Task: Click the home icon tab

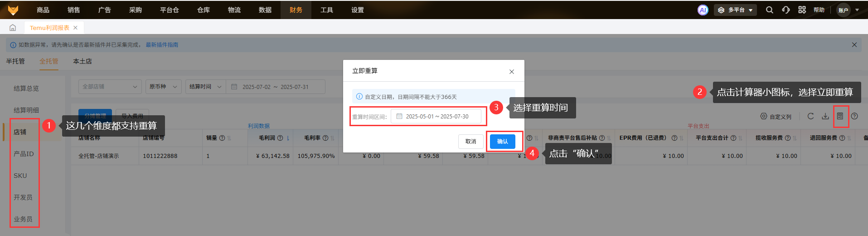Action: pyautogui.click(x=13, y=28)
